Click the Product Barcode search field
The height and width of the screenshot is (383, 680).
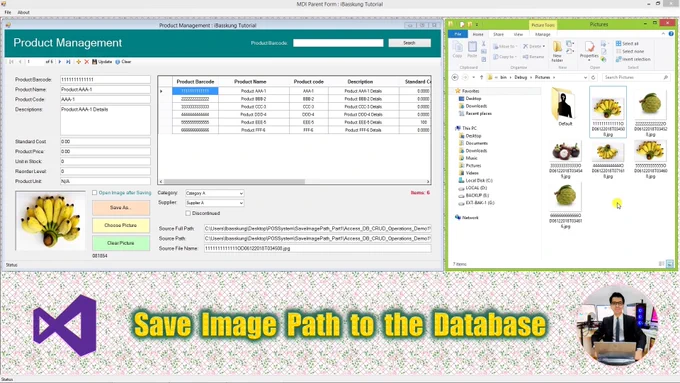tap(338, 43)
